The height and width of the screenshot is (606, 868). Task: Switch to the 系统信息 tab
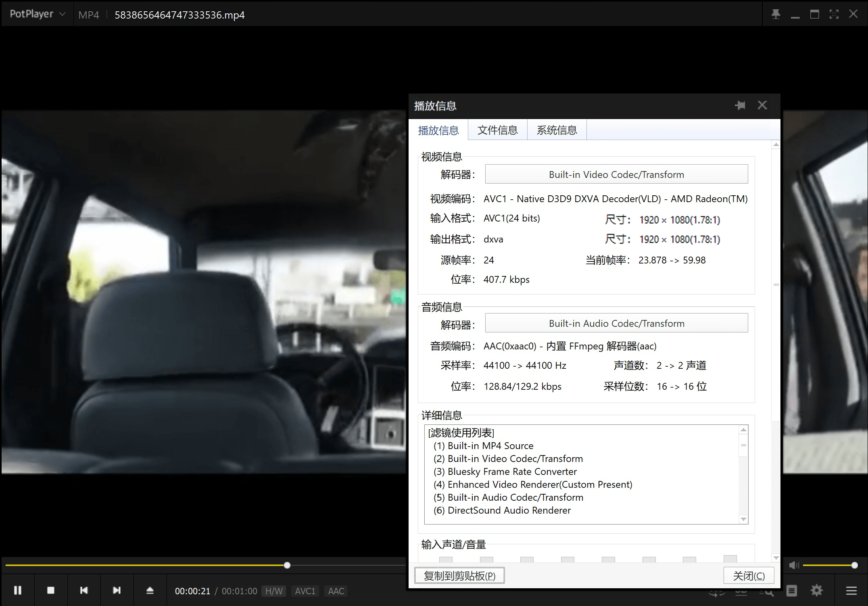tap(557, 130)
